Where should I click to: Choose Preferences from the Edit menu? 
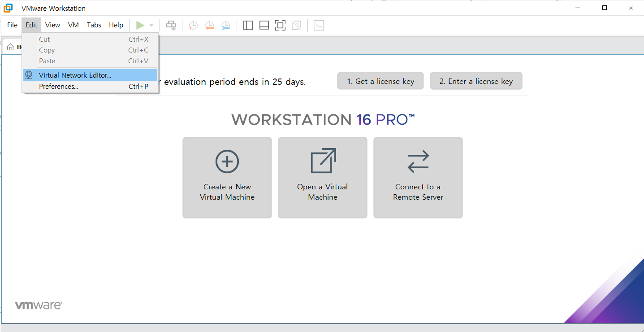[90, 87]
